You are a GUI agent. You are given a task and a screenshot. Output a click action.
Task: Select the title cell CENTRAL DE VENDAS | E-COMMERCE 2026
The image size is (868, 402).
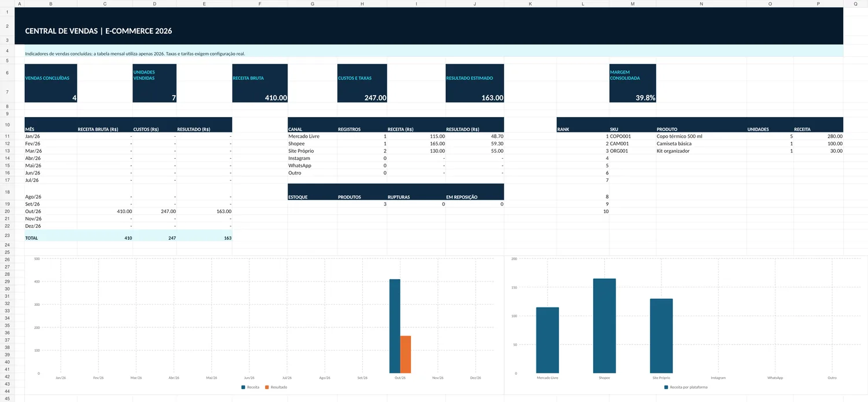pos(98,31)
